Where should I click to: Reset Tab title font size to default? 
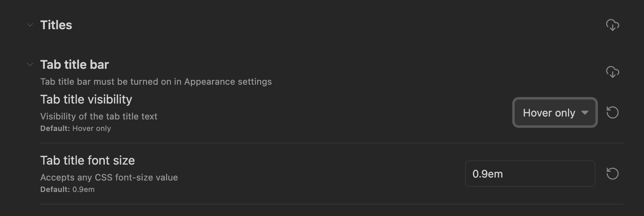(x=613, y=173)
